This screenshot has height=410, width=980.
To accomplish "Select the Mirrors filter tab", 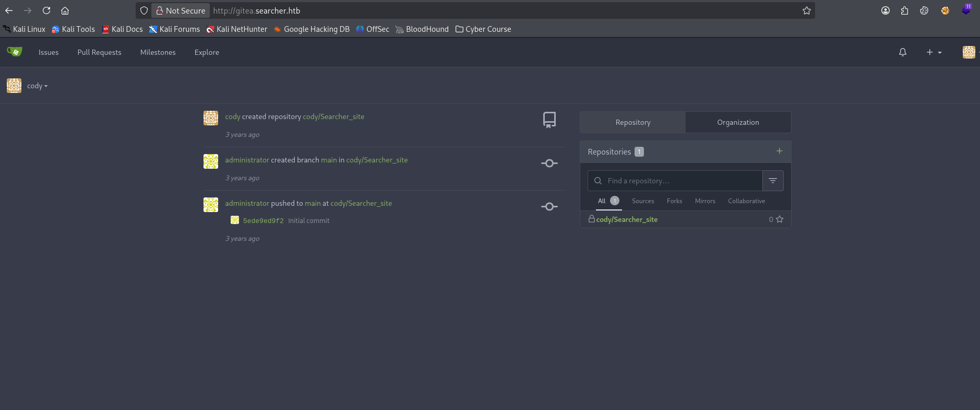I will click(705, 201).
